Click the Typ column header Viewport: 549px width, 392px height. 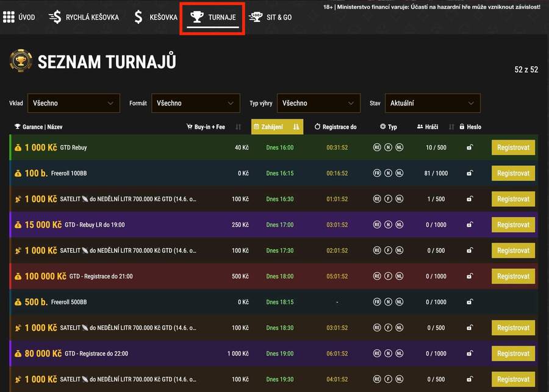point(389,127)
